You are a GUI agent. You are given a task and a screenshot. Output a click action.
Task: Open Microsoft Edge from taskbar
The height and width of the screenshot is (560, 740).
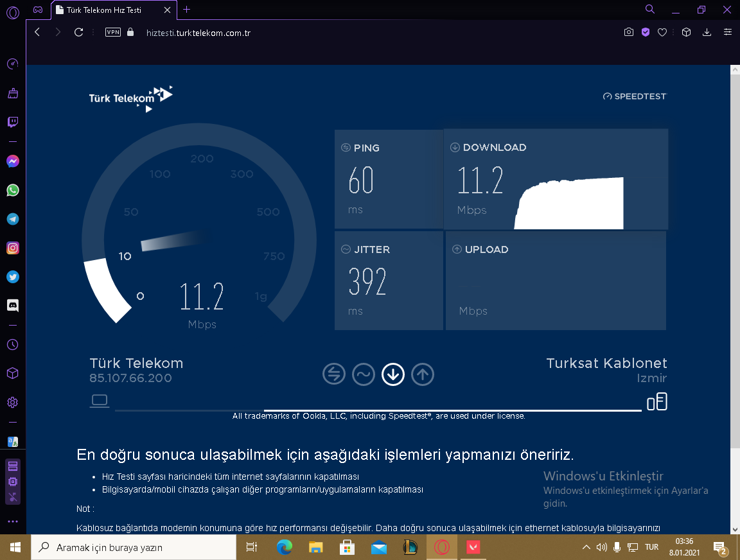point(284,547)
